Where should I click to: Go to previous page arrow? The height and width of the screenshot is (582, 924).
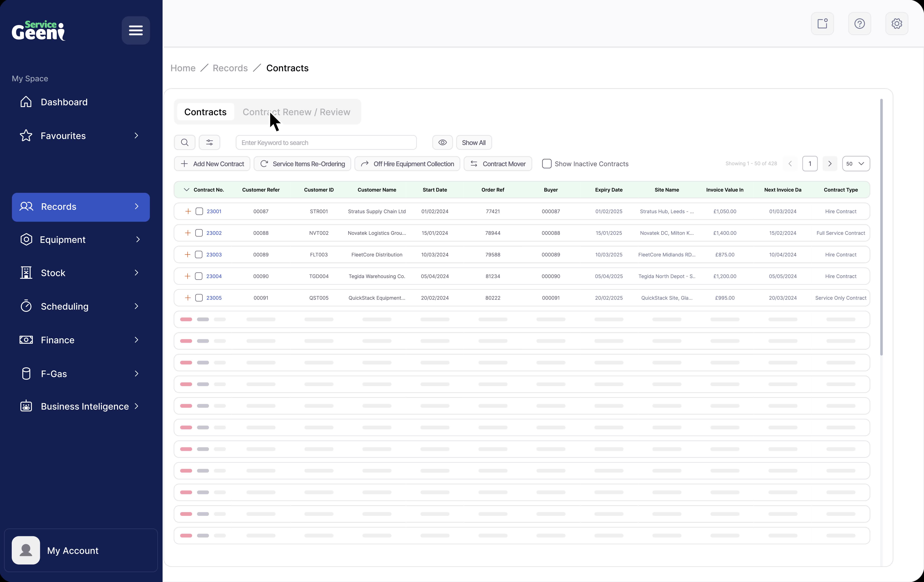pos(790,163)
